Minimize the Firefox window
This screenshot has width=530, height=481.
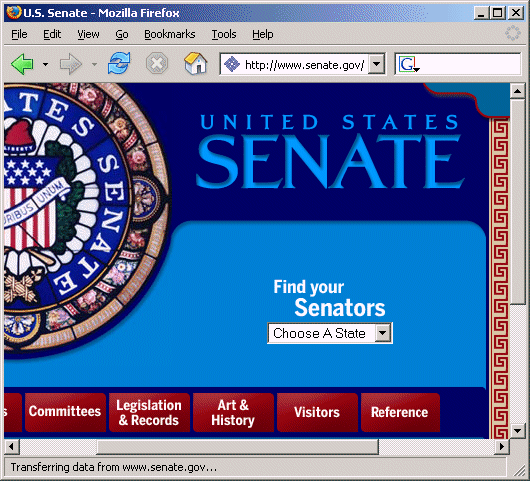(481, 13)
